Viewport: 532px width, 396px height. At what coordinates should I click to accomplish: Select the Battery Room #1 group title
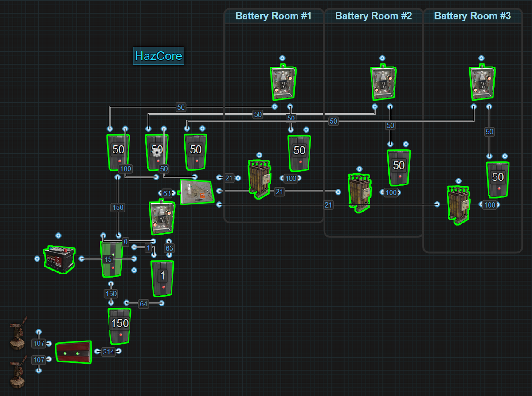pos(274,16)
